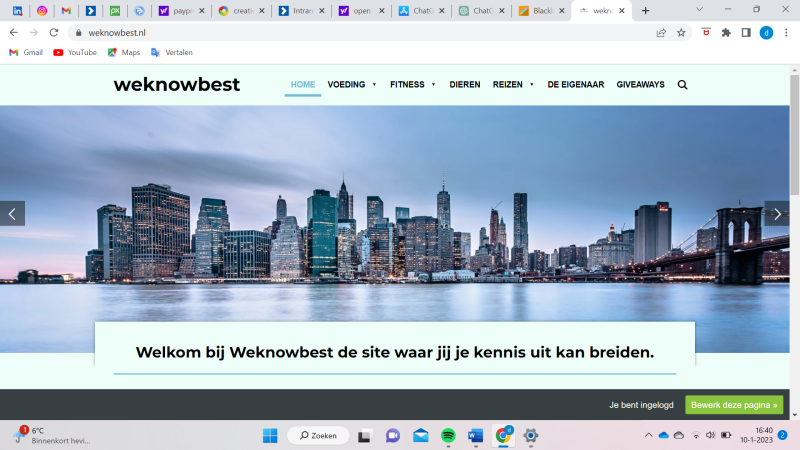This screenshot has width=800, height=450.
Task: Bookmark this page with the star
Action: click(x=681, y=33)
